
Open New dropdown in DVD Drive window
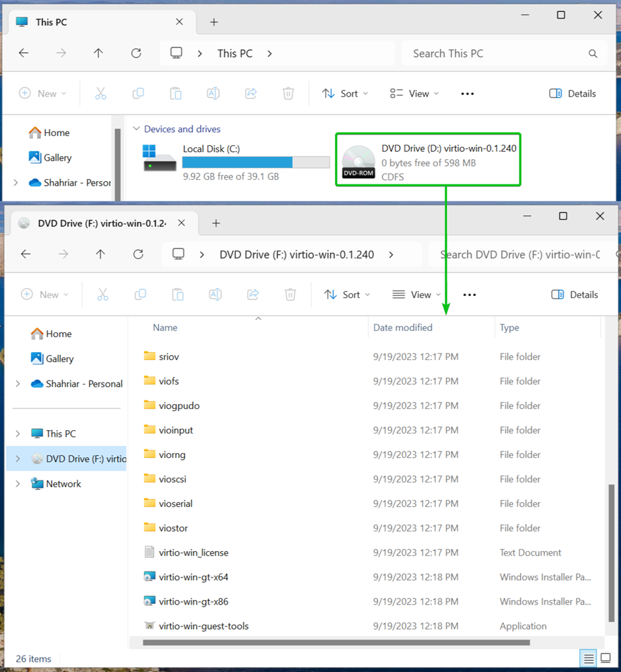click(x=44, y=295)
